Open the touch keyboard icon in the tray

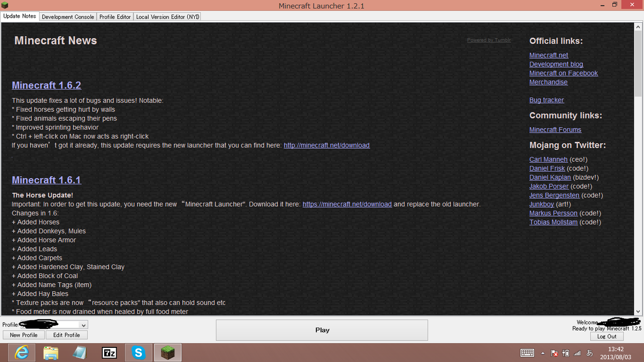[527, 353]
